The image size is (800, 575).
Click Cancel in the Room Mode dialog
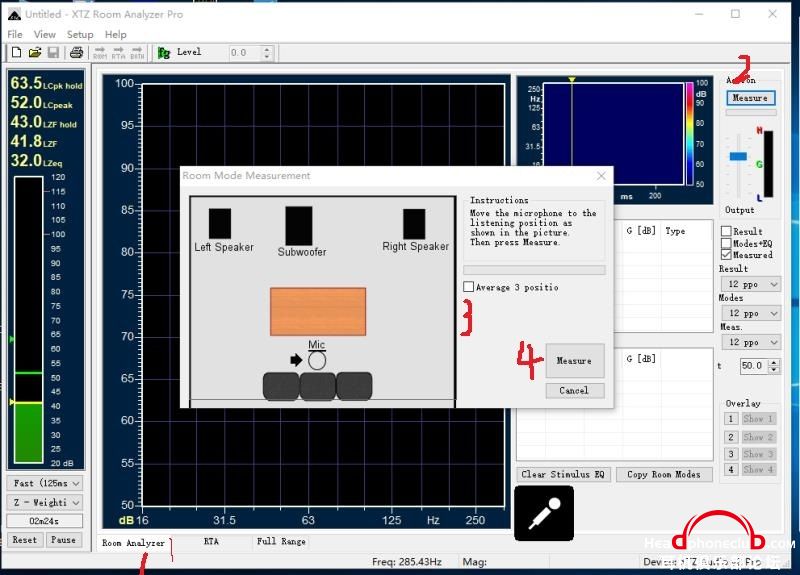pos(574,390)
